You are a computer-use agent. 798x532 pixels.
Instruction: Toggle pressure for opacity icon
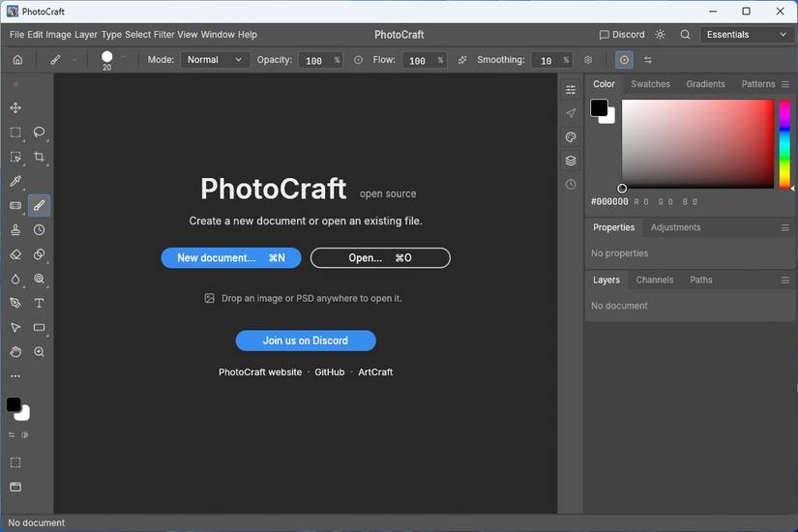click(x=358, y=60)
